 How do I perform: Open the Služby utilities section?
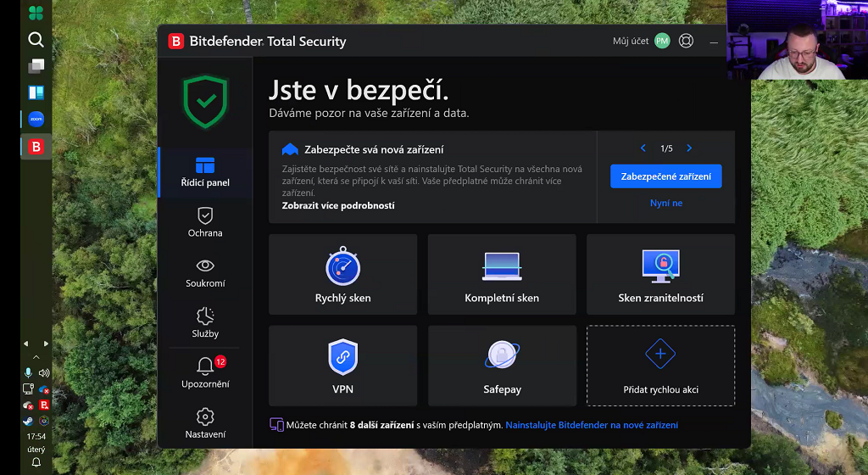tap(205, 323)
